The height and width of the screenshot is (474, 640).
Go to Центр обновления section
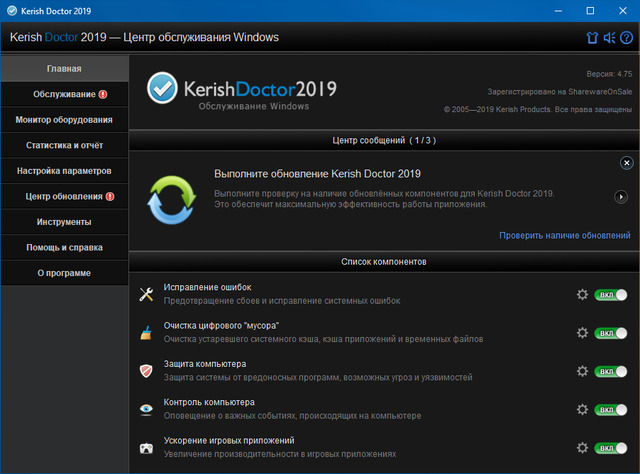pos(64,196)
